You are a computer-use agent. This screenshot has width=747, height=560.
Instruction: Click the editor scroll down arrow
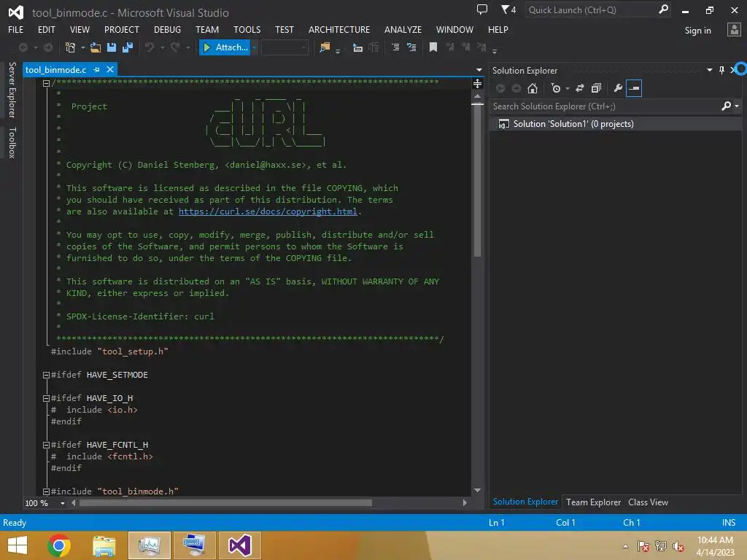pyautogui.click(x=477, y=491)
